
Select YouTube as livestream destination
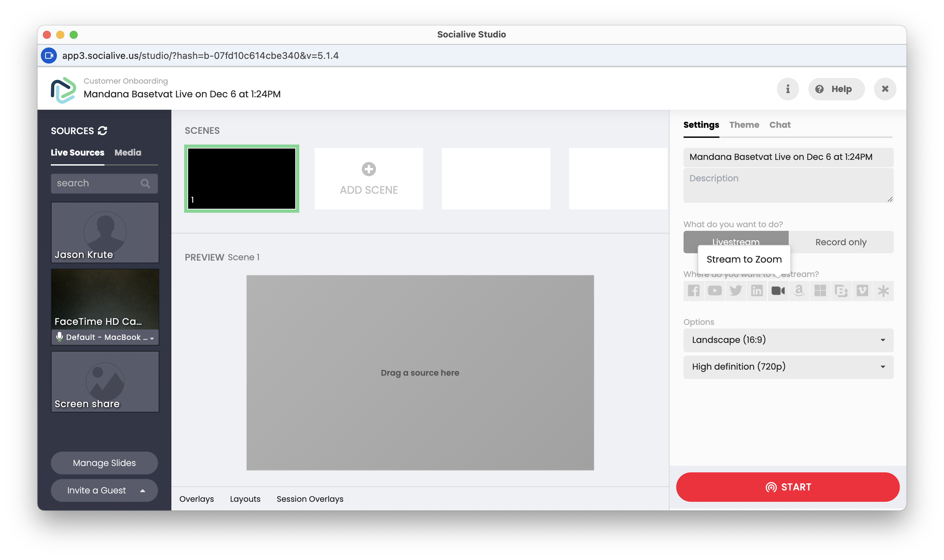pyautogui.click(x=714, y=291)
